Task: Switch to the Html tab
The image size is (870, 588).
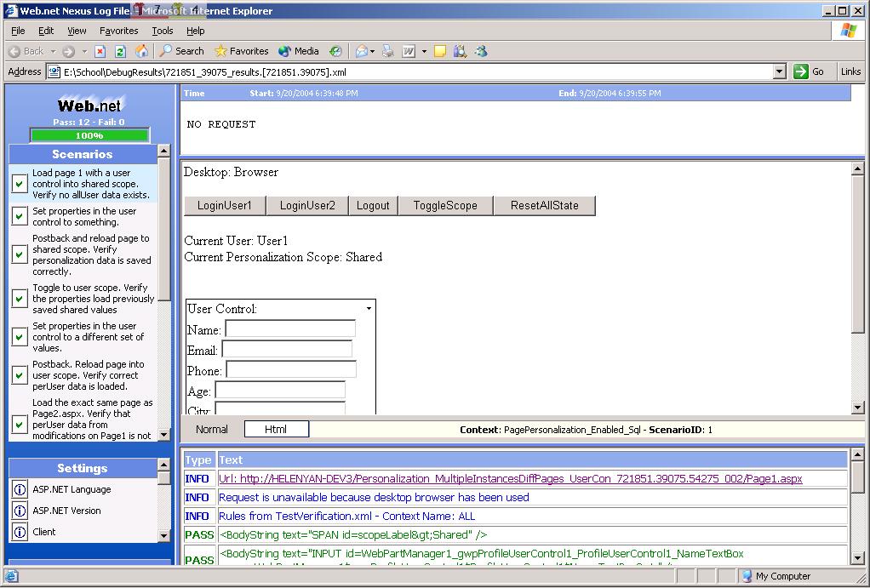Action: [276, 430]
